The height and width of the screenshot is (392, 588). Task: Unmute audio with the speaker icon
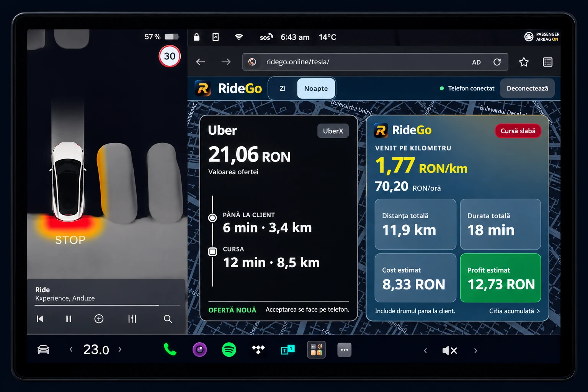point(450,350)
